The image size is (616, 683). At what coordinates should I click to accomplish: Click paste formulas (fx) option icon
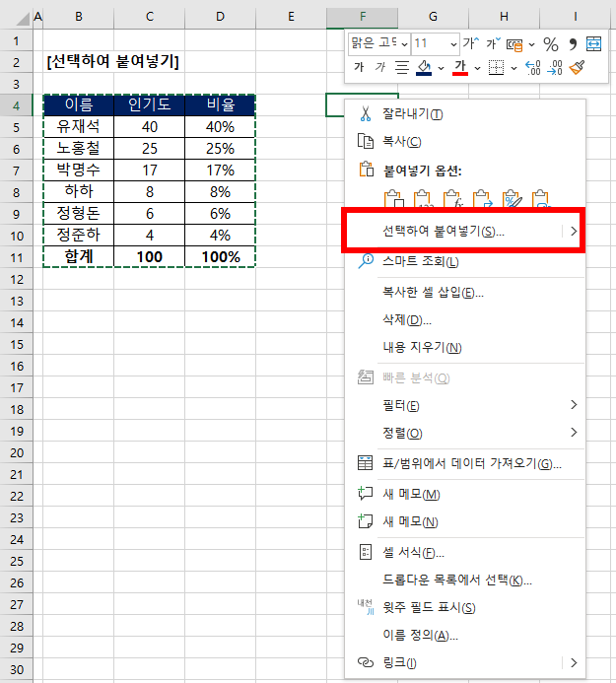pyautogui.click(x=452, y=199)
